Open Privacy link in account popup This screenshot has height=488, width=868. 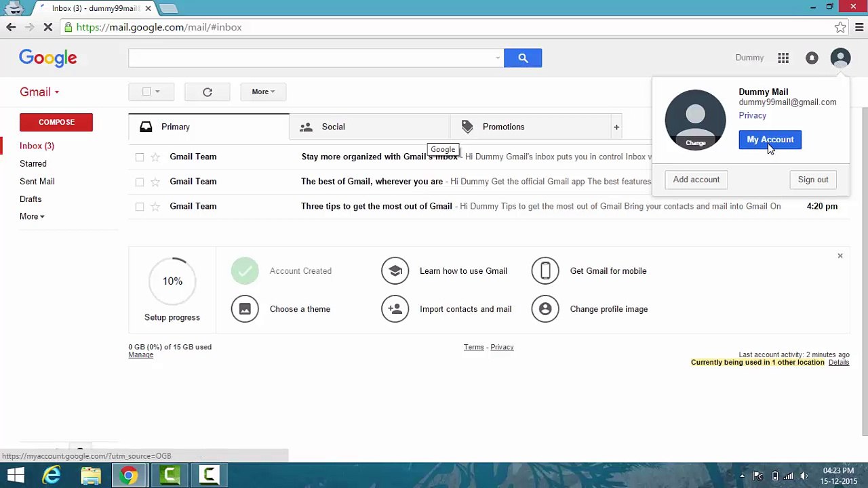coord(752,116)
